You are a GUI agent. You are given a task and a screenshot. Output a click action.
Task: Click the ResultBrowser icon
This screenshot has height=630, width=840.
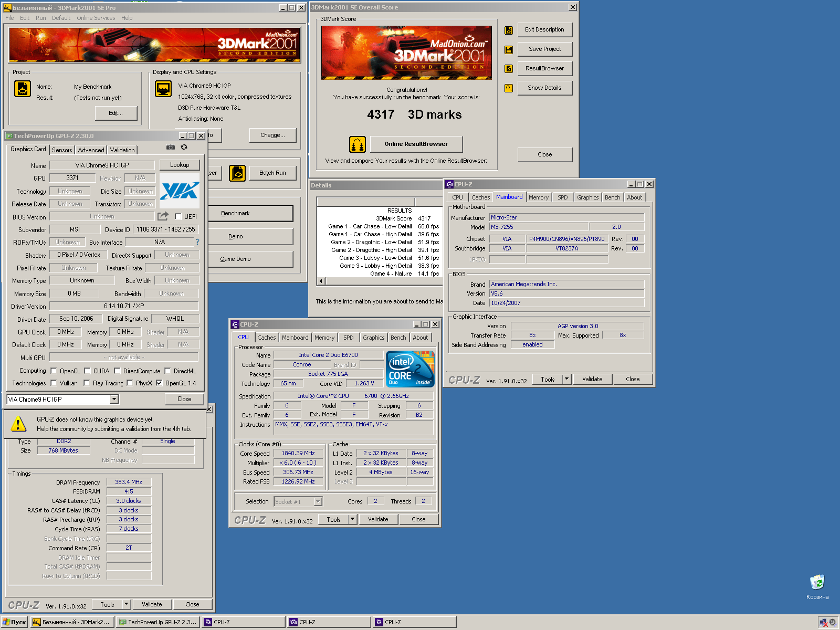(509, 69)
